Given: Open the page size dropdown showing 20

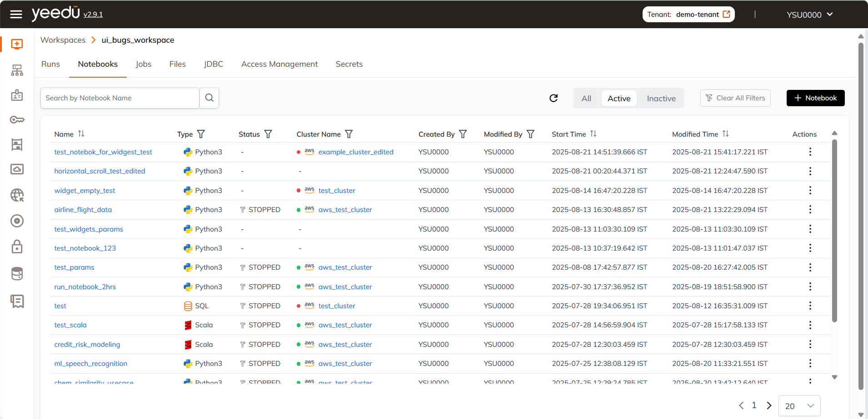Looking at the screenshot, I should [799, 406].
